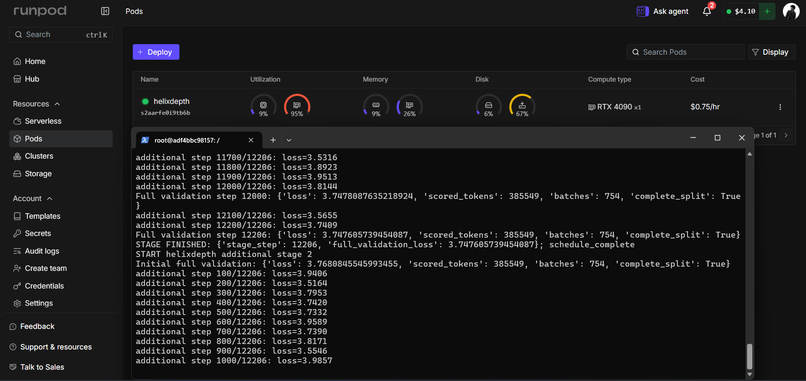Open the user profile avatar

pos(791,11)
